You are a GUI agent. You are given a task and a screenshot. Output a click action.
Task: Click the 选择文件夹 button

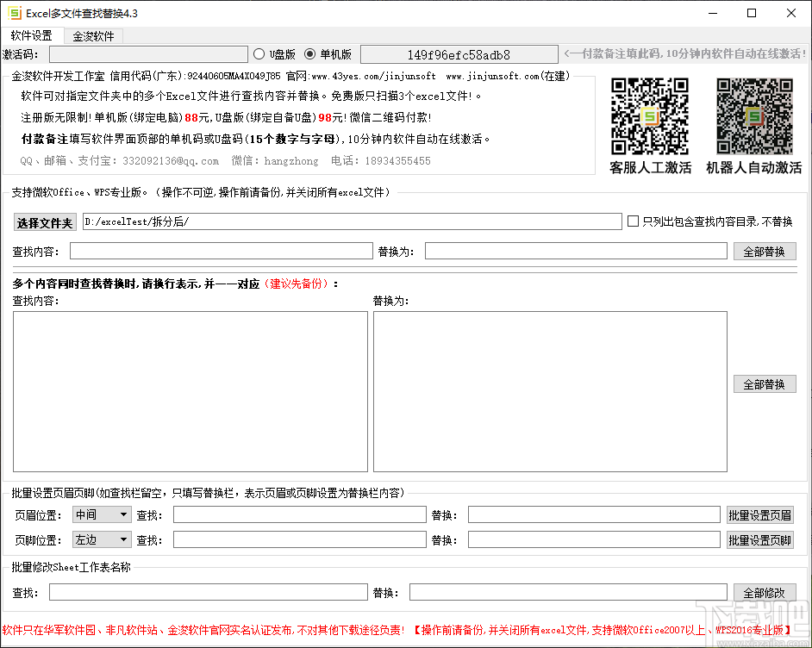tap(44, 221)
